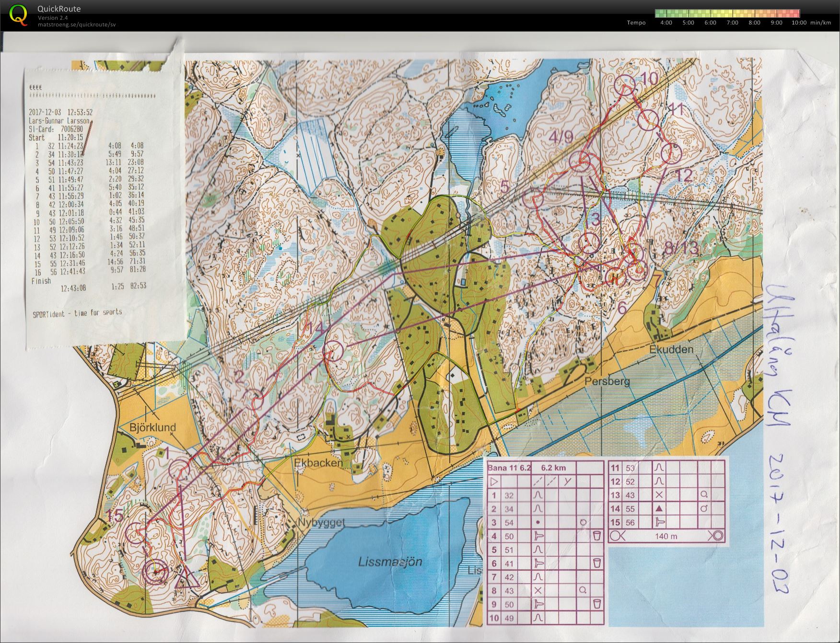The height and width of the screenshot is (643, 840).
Task: Click the Lissmasjön lake label
Action: click(390, 562)
